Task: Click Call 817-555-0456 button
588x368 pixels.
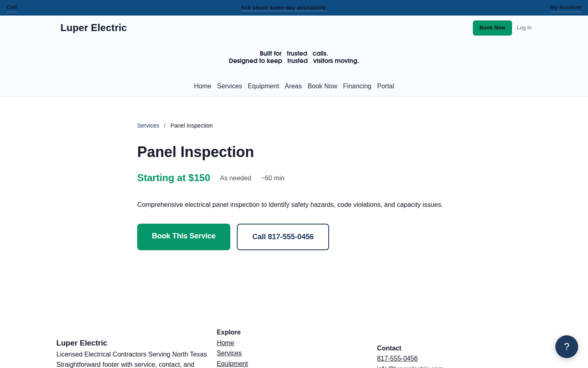Action: tap(283, 237)
